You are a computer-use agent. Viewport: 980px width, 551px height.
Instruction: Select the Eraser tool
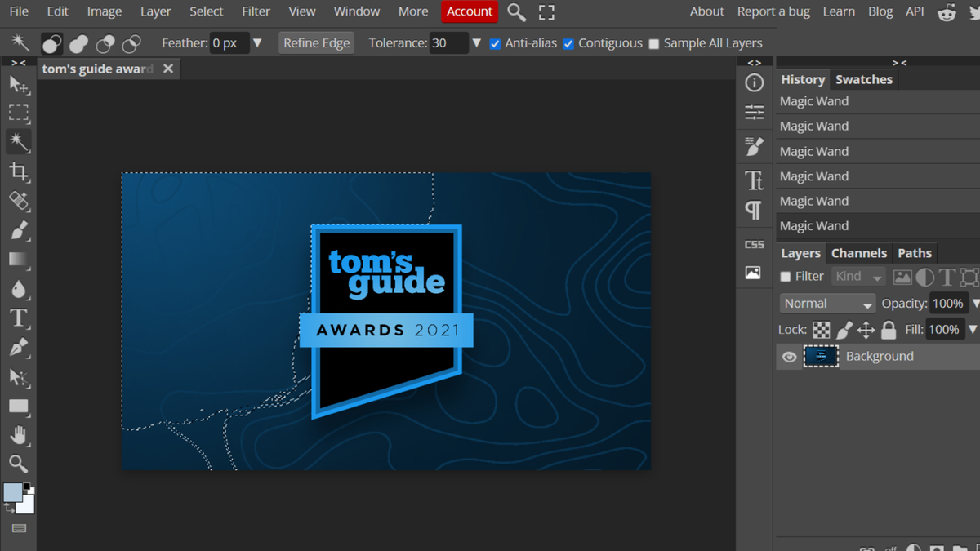click(x=19, y=201)
